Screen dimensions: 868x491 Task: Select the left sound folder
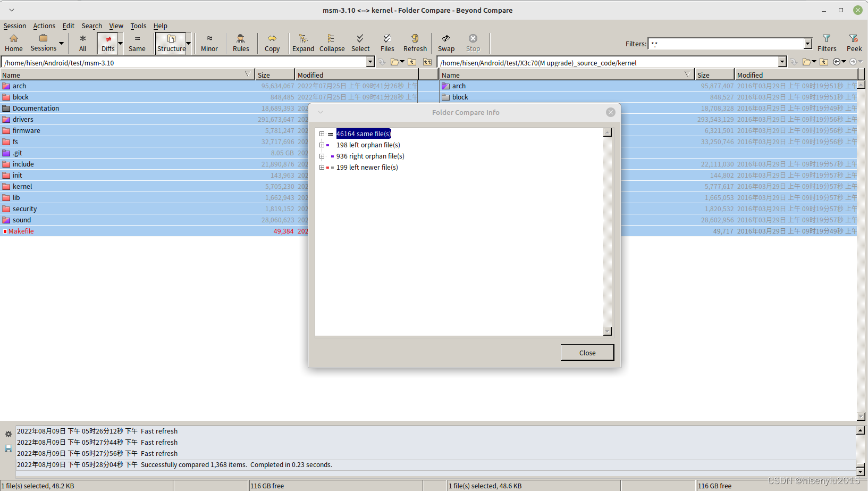click(x=22, y=220)
